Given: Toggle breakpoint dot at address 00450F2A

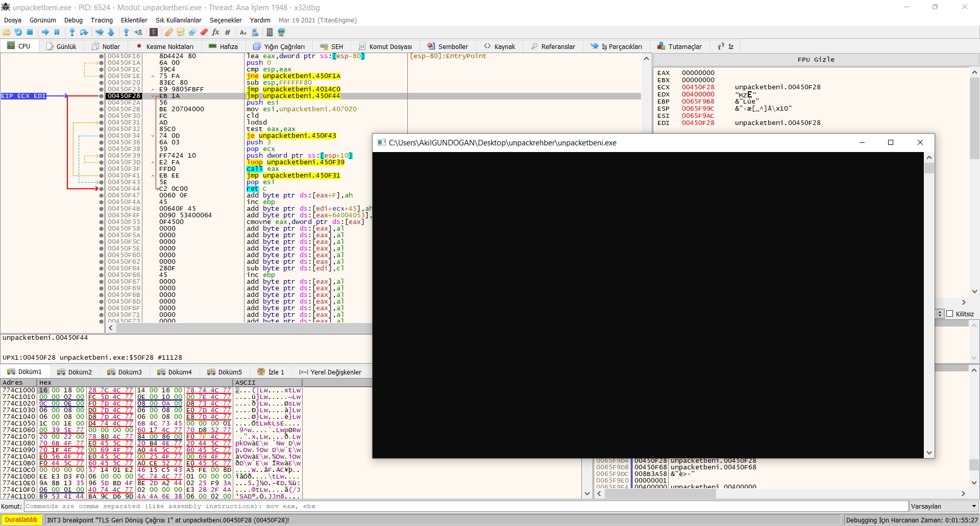Looking at the screenshot, I should 102,103.
